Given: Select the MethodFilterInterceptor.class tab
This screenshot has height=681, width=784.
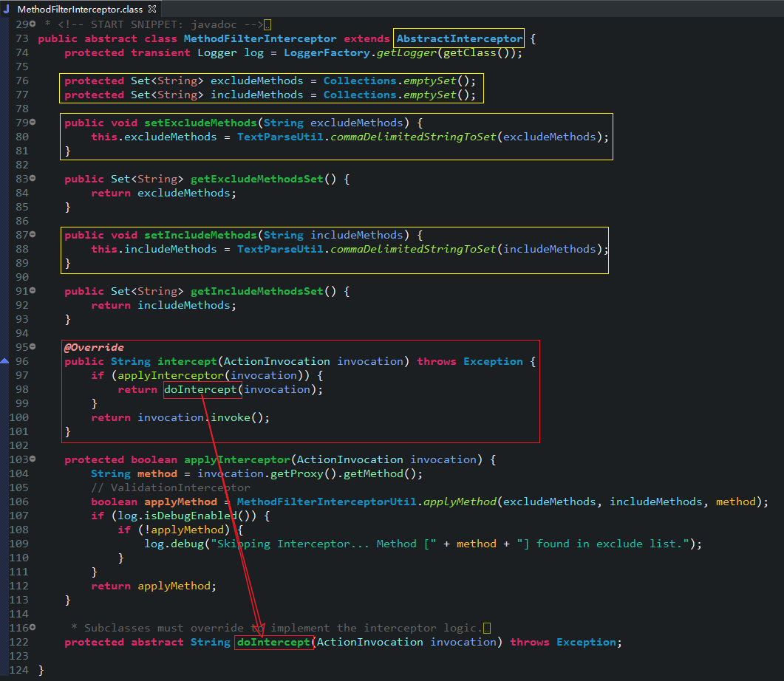Looking at the screenshot, I should (x=80, y=9).
